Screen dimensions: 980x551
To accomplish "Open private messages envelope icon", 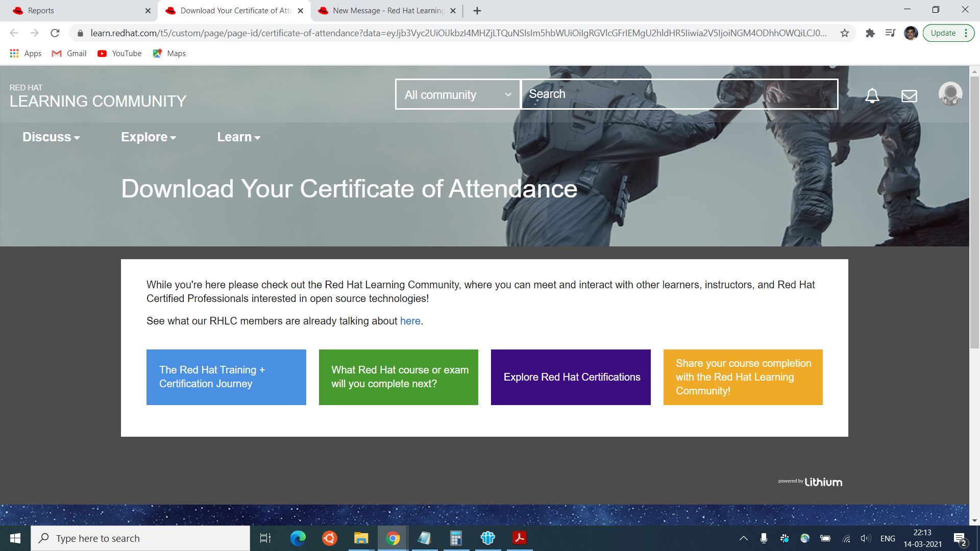I will click(909, 95).
